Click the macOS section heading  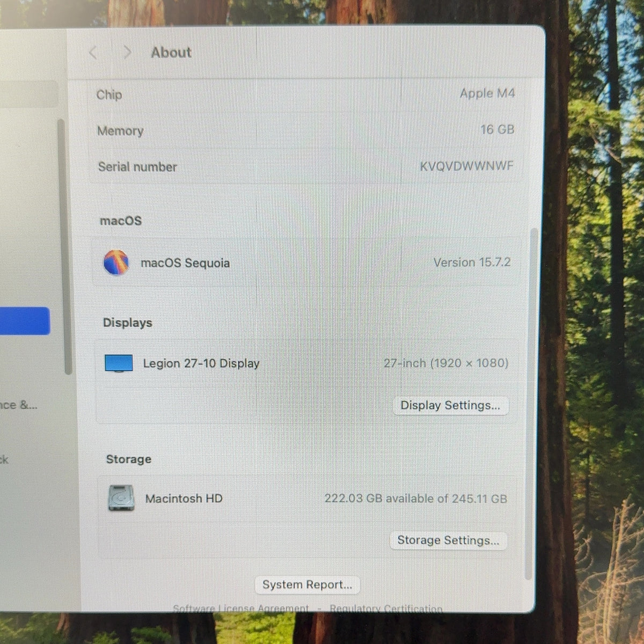tap(121, 221)
